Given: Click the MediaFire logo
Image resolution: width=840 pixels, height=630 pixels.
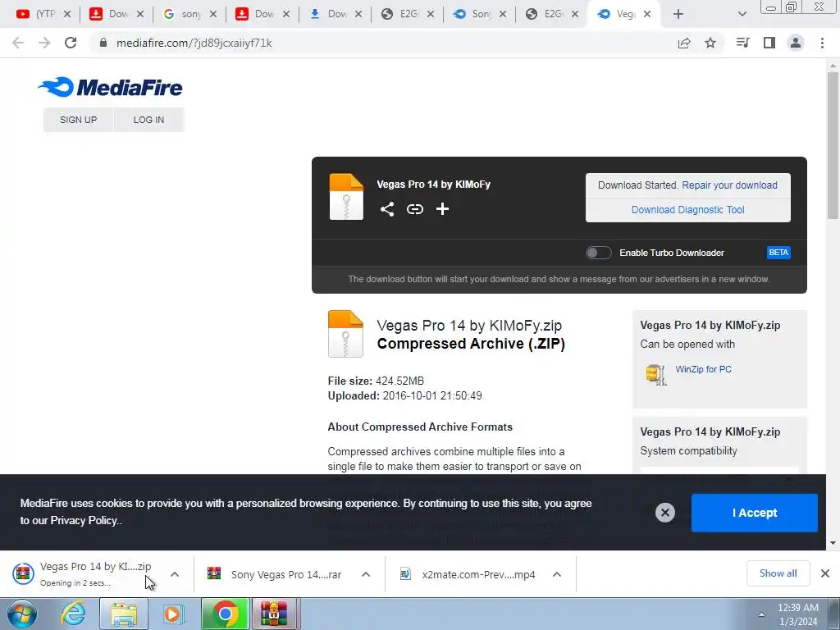Looking at the screenshot, I should (x=111, y=87).
